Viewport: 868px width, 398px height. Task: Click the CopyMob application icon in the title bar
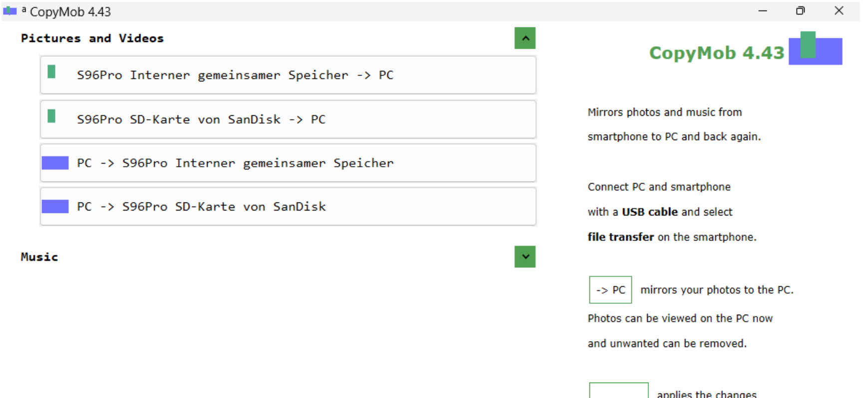point(10,10)
